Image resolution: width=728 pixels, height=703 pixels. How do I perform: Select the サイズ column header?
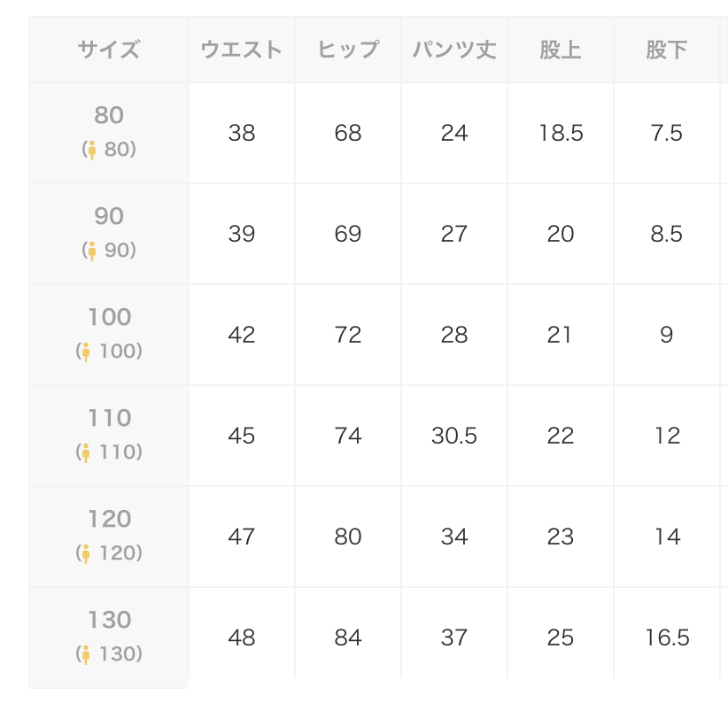pos(109,50)
